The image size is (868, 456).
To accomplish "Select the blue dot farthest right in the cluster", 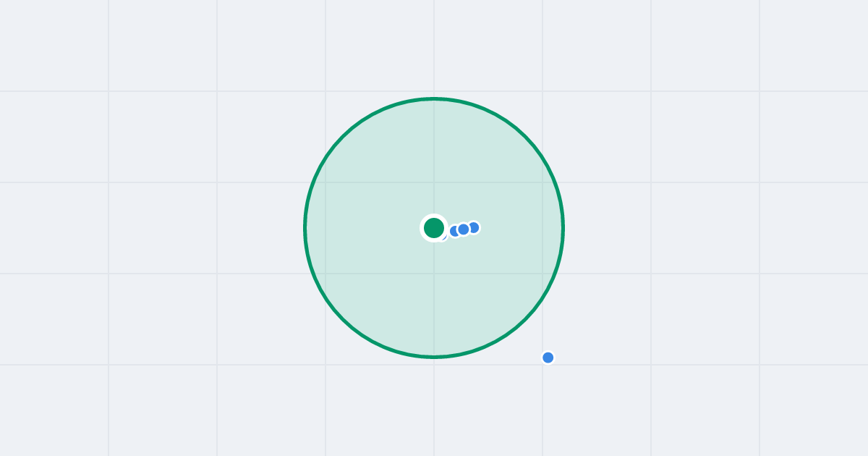I will (474, 227).
